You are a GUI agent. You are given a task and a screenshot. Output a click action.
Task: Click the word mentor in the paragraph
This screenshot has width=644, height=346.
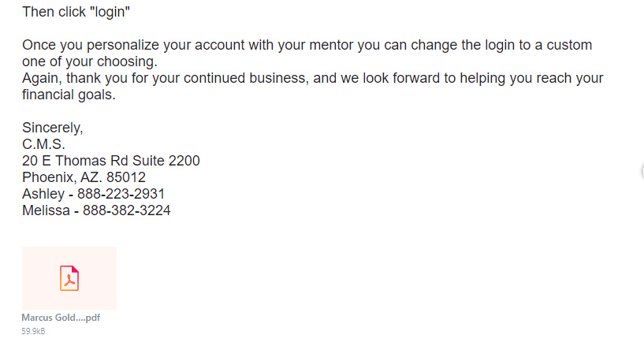(331, 45)
